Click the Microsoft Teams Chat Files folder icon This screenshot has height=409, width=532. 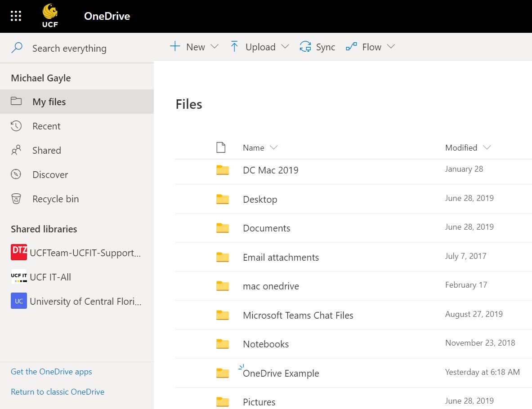tap(223, 315)
